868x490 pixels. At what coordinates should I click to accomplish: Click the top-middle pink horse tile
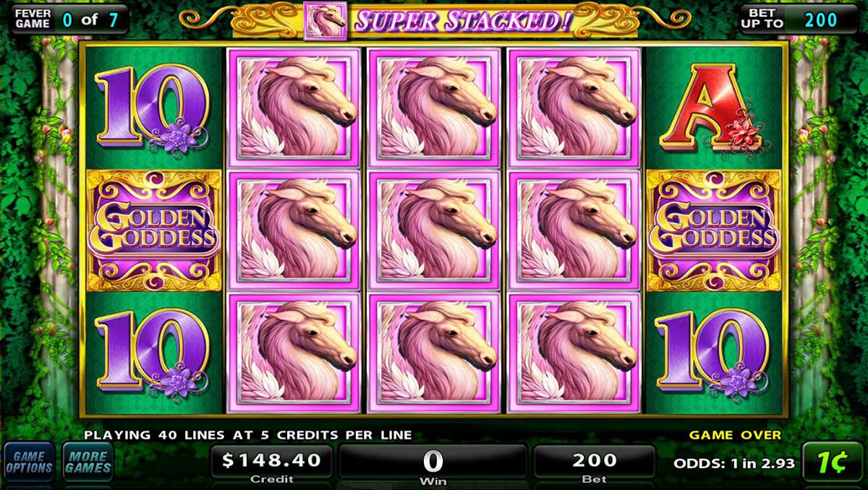434,108
